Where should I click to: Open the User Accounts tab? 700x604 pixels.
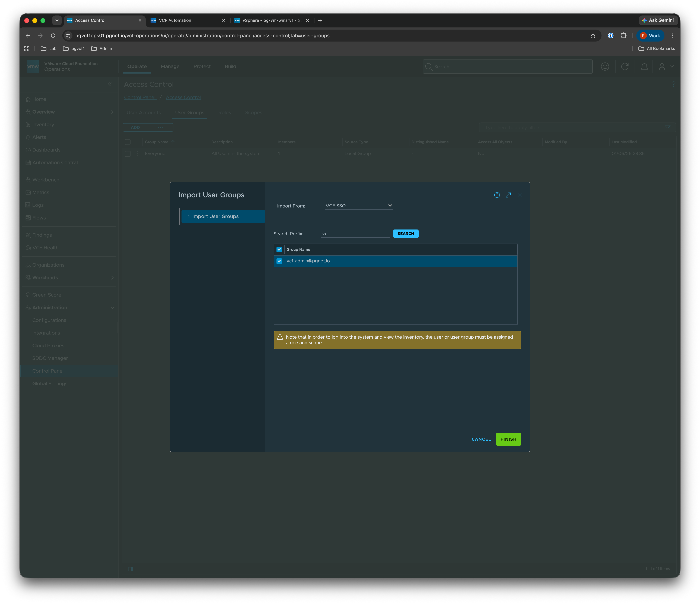point(144,113)
